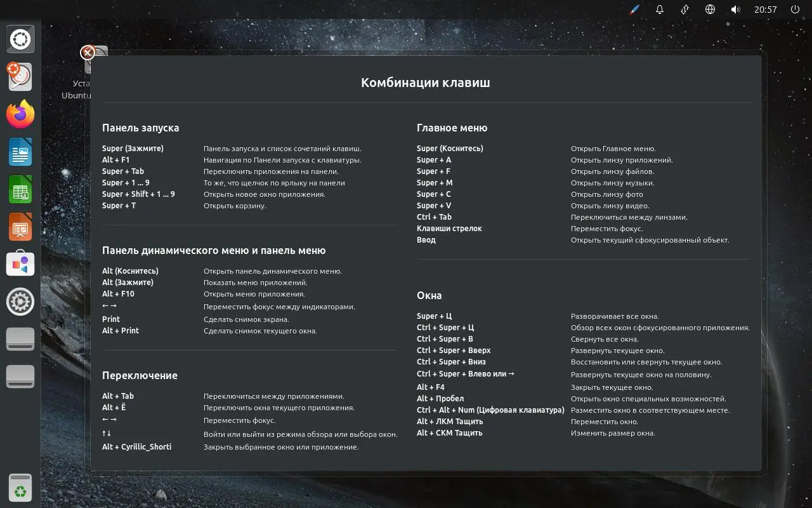Open the power session menu

(x=795, y=10)
